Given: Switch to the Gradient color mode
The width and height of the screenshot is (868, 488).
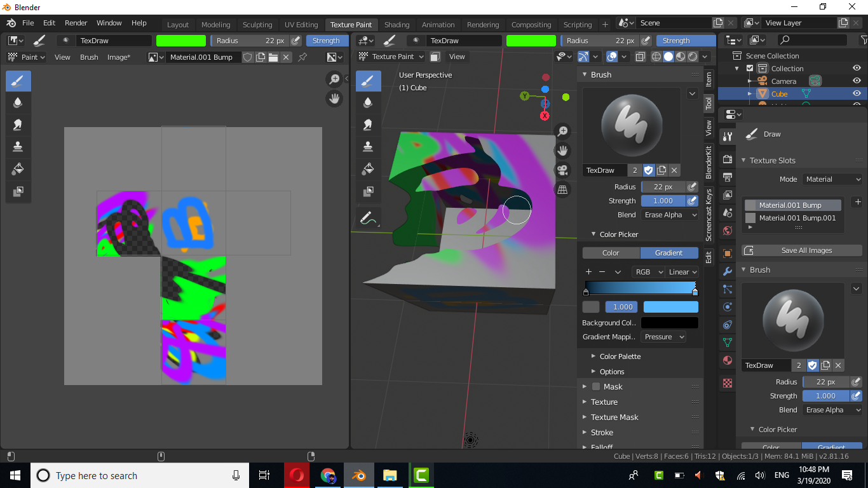Looking at the screenshot, I should coord(669,252).
